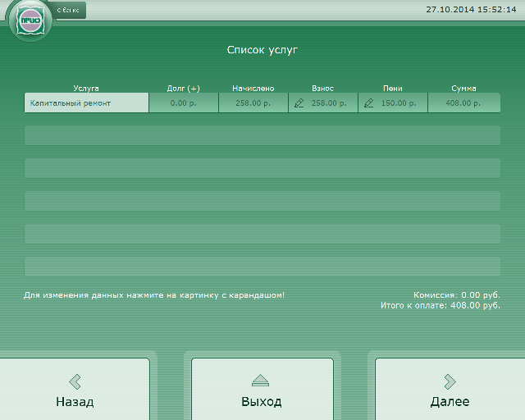Click the small tab beside the logo
The width and height of the screenshot is (525, 420).
69,10
